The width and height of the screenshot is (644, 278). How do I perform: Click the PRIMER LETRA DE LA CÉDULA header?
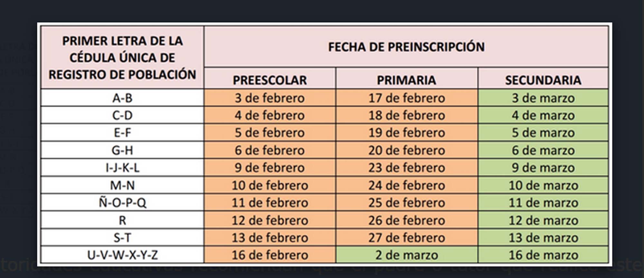(122, 58)
